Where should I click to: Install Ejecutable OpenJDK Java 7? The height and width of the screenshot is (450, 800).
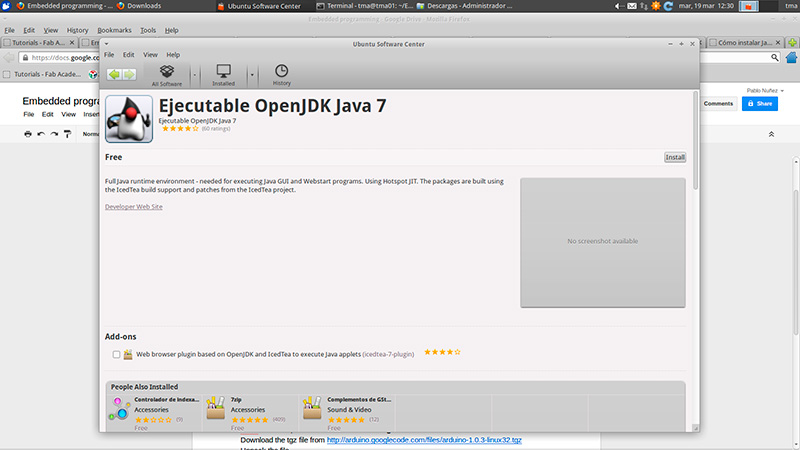tap(674, 157)
